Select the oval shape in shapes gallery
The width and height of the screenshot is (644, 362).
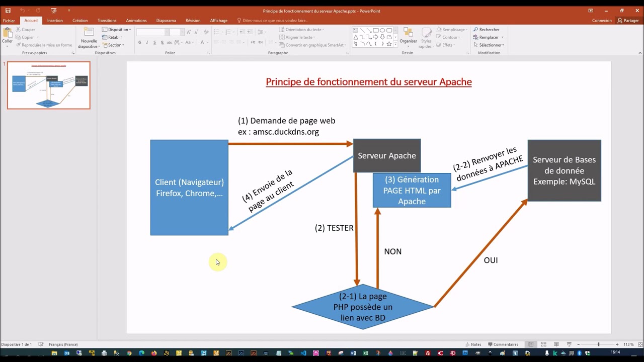[382, 30]
